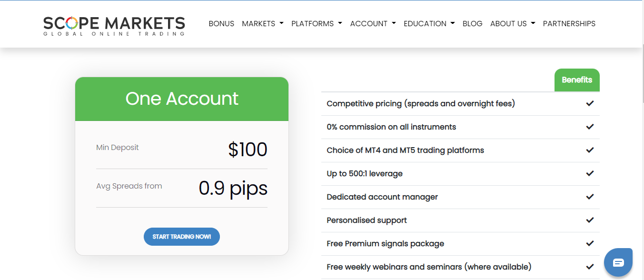Click checkmark beside 500:1 leverage
The width and height of the screenshot is (644, 280).
point(590,173)
